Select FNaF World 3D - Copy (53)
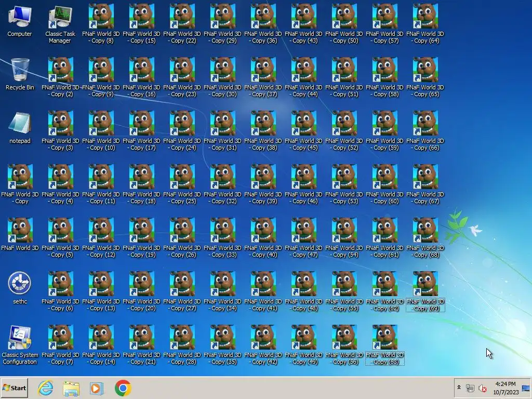This screenshot has width=532, height=399. (x=344, y=184)
